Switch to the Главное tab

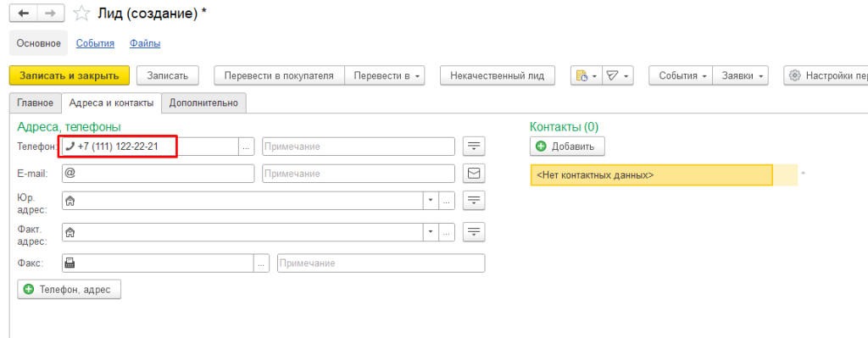click(36, 103)
